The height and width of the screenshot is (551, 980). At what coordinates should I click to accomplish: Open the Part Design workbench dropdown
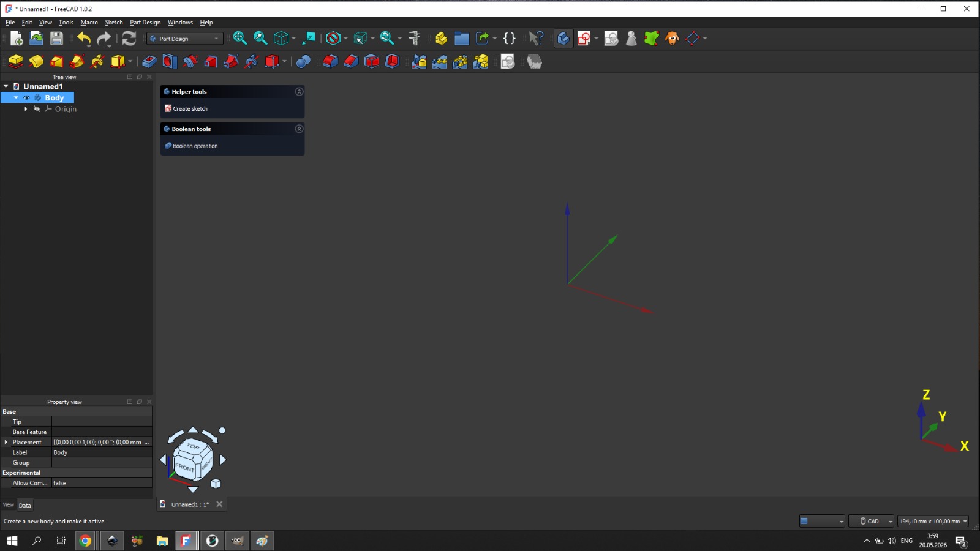point(185,39)
